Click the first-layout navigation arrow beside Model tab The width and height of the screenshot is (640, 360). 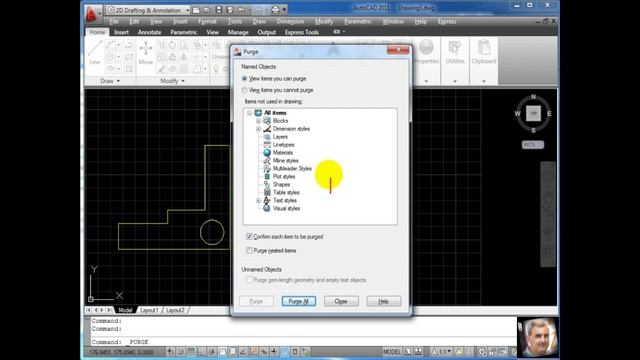pyautogui.click(x=89, y=310)
